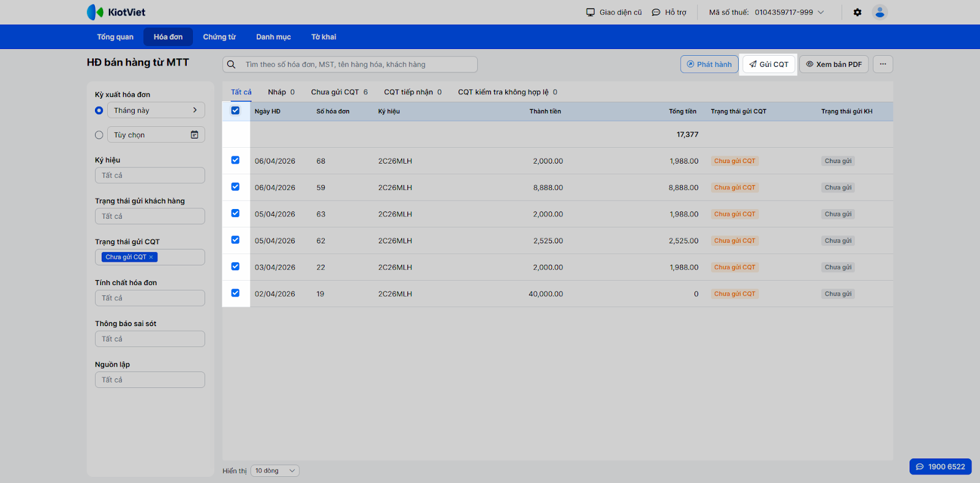Open the settings gear icon

(x=858, y=12)
